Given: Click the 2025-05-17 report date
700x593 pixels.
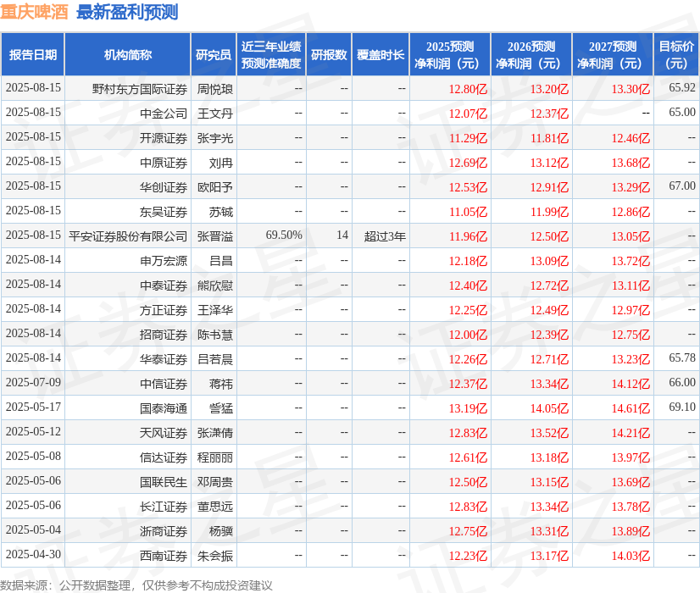Looking at the screenshot, I should click(x=34, y=407).
